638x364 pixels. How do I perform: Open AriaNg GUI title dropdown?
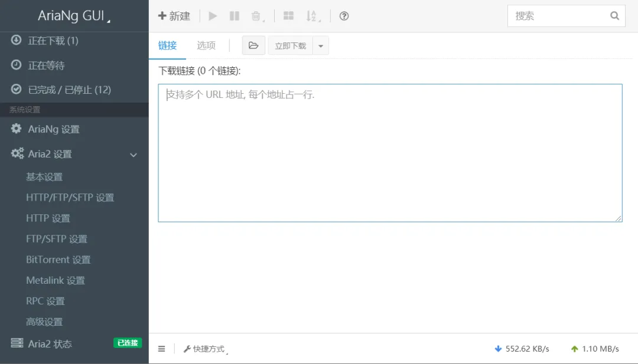[74, 16]
